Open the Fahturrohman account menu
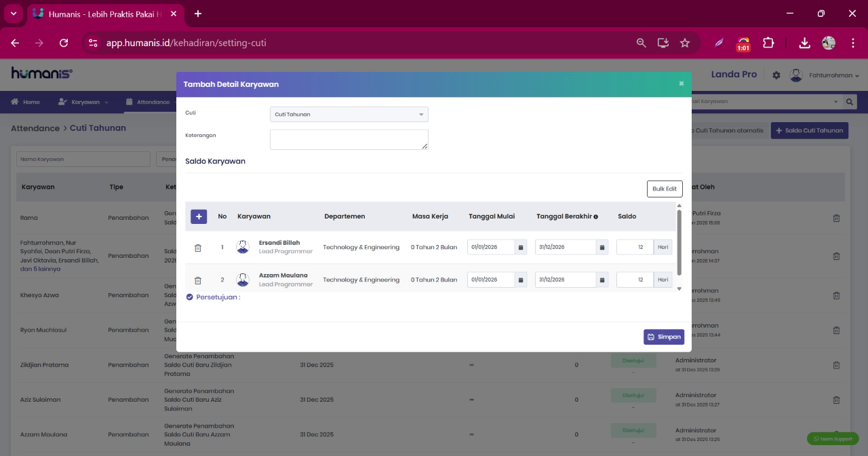The image size is (868, 456). [825, 75]
